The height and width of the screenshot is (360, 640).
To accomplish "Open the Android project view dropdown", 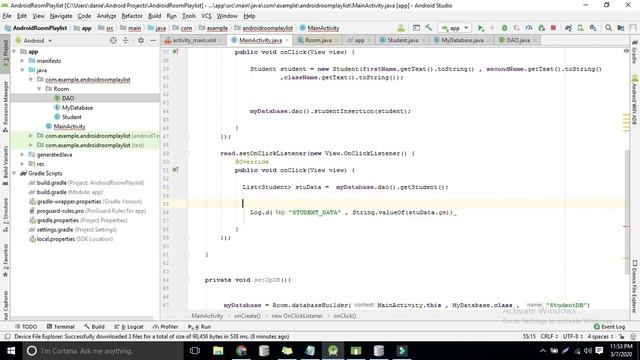I will (x=33, y=40).
